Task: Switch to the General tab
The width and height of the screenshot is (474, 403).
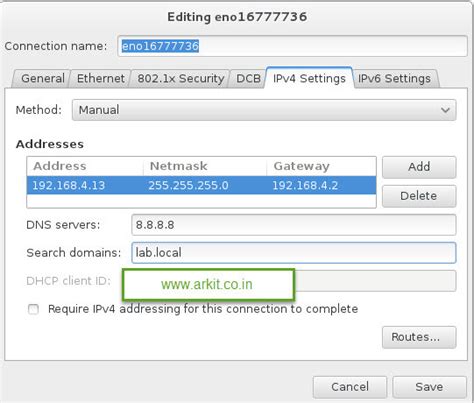Action: coord(42,79)
